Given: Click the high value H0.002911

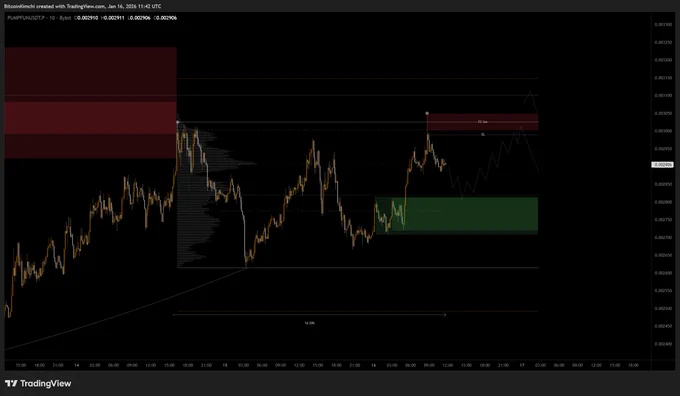Looking at the screenshot, I should (113, 18).
